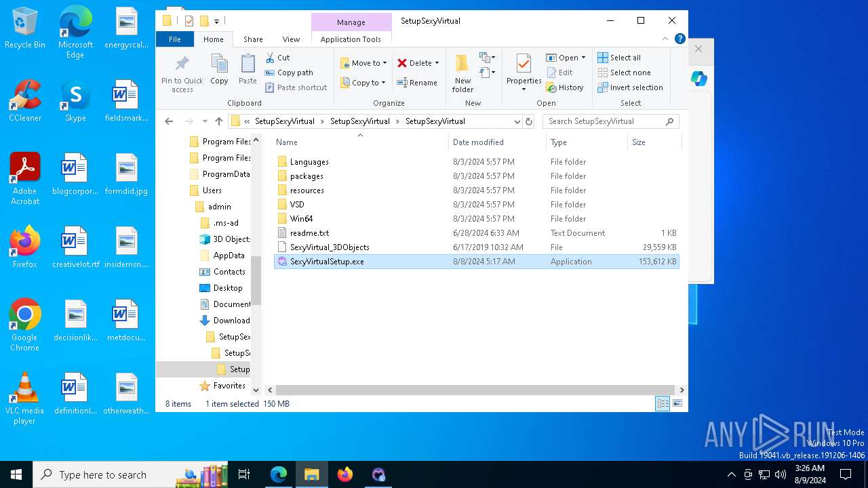Sort by Date modified column
The width and height of the screenshot is (868, 488).
point(496,142)
